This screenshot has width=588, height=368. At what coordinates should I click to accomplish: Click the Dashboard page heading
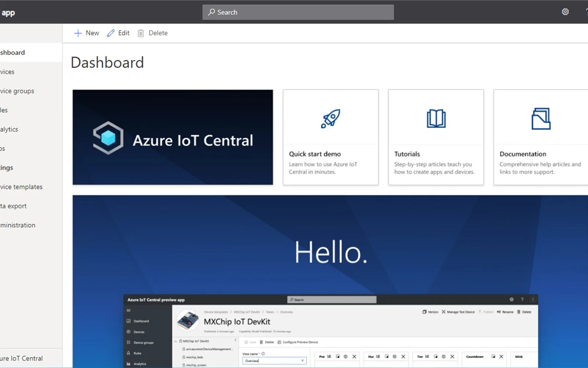pos(107,63)
